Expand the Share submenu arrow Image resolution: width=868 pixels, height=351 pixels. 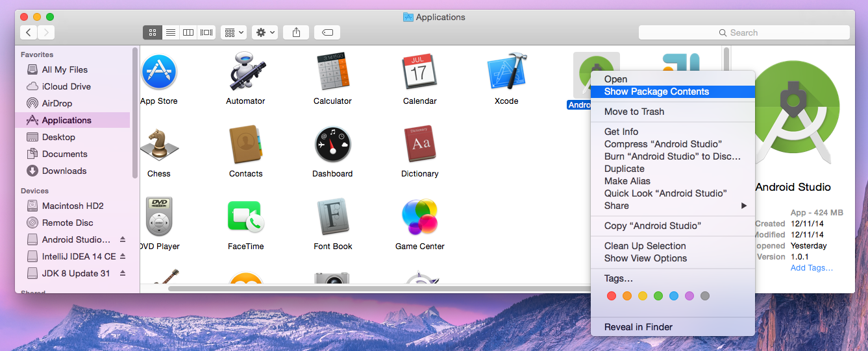coord(744,206)
